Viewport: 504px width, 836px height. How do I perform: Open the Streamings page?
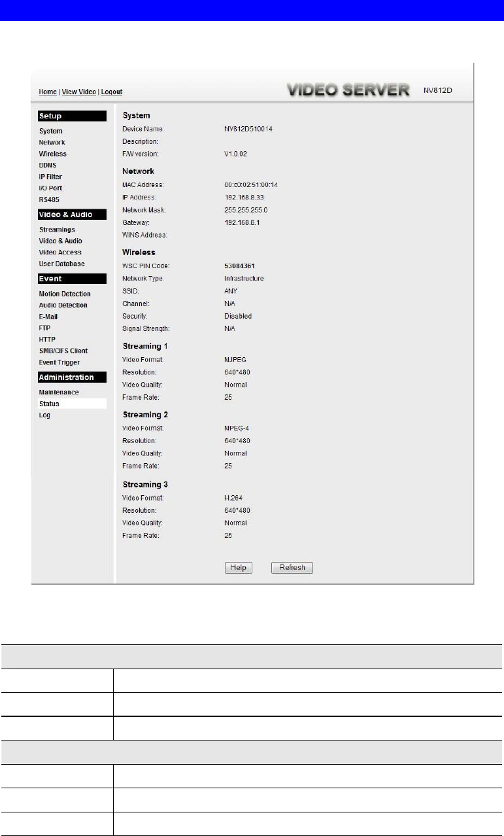(57, 230)
